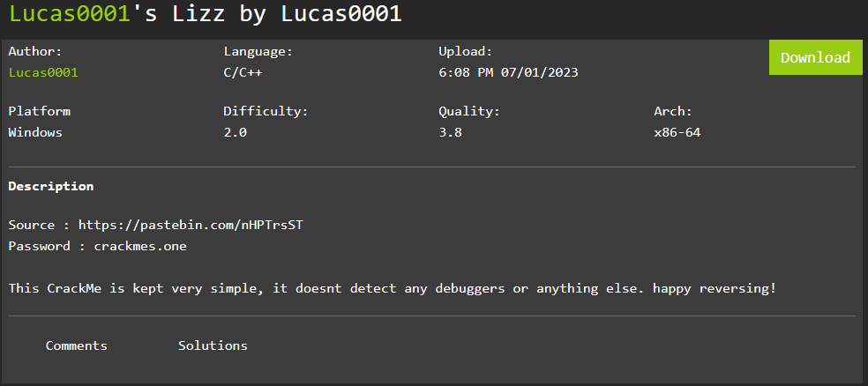Screen dimensions: 868x386
Task: Click the 'happy reversing!' description sentence
Action: pos(715,289)
